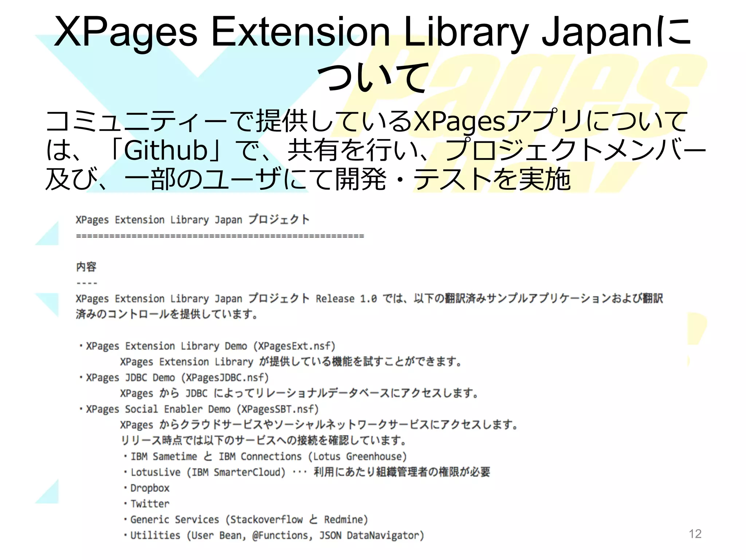Click the line containing '「Github」で、共有を行い'
The width and height of the screenshot is (746, 560).
coord(376,150)
